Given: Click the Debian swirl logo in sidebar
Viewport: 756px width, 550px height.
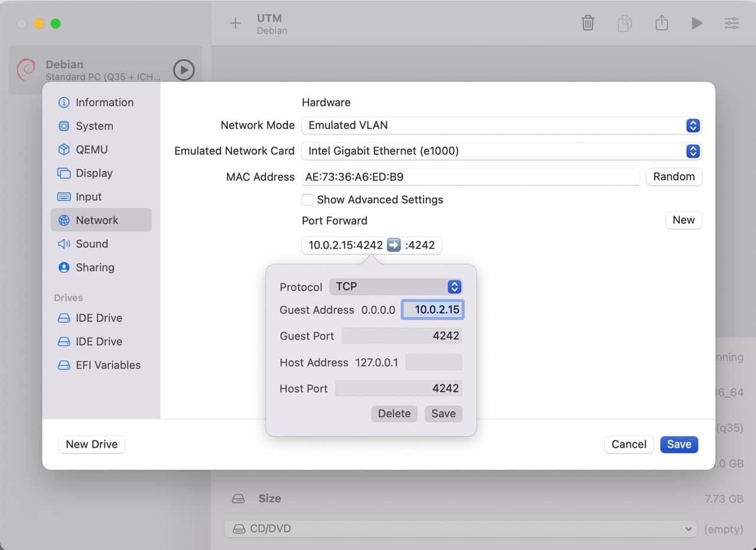Looking at the screenshot, I should click(x=27, y=70).
